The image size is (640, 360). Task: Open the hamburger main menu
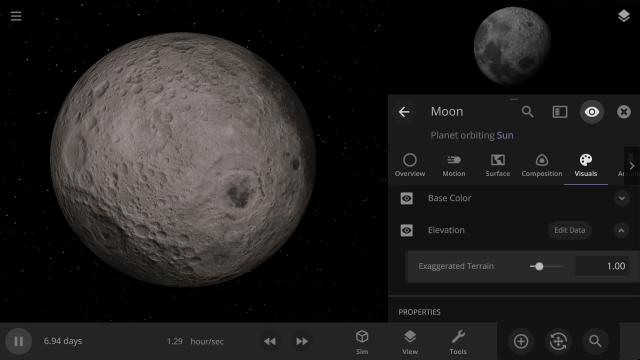click(x=16, y=16)
